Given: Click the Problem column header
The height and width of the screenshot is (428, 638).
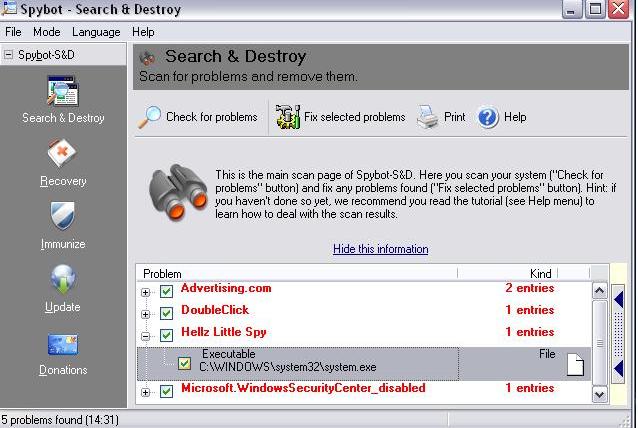Looking at the screenshot, I should coord(297,273).
